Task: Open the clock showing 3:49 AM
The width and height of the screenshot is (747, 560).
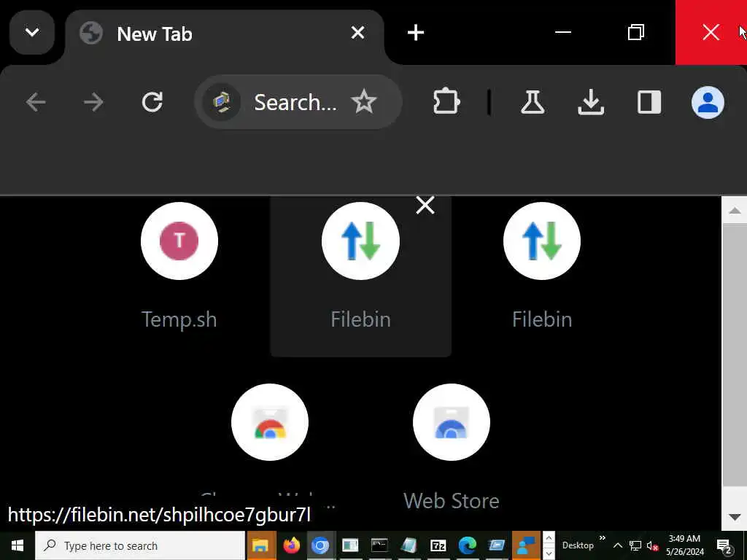Action: pyautogui.click(x=684, y=545)
